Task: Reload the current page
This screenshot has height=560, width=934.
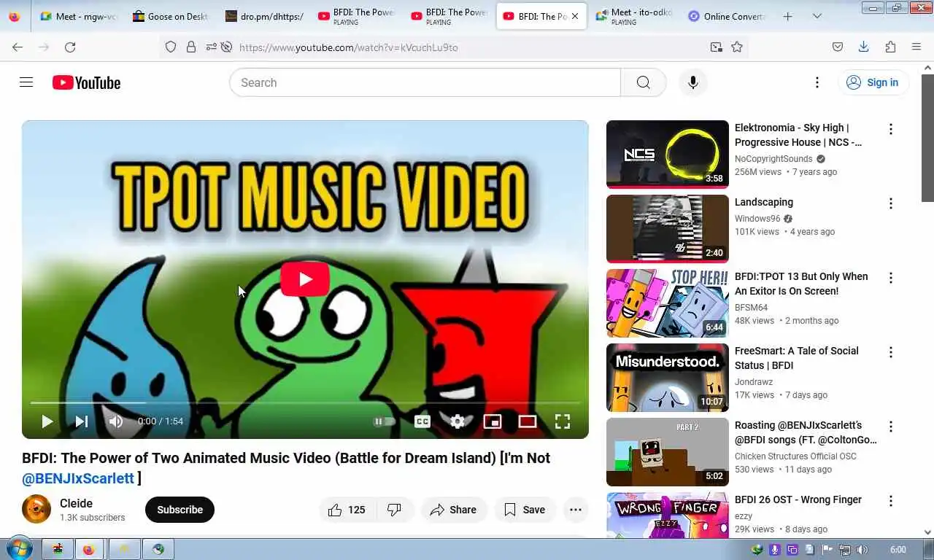Action: [x=70, y=47]
